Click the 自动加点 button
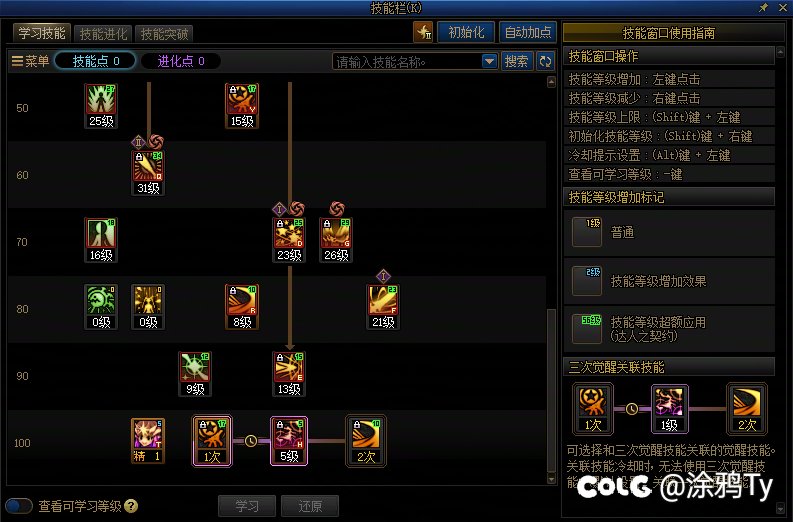Screen dimensions: 793x522 click(528, 32)
